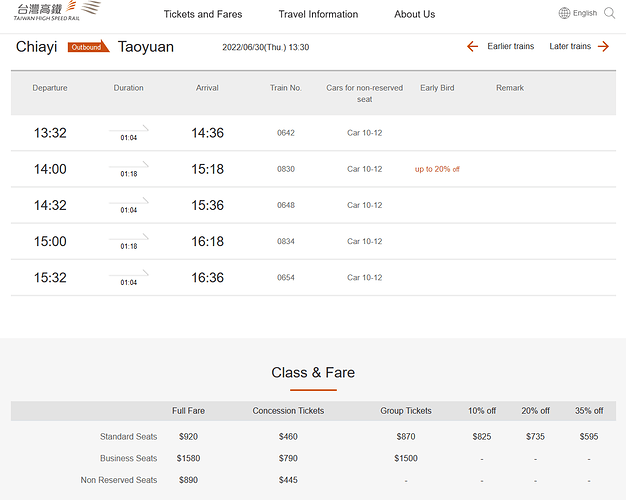Click the Taiwan High Speed Rail logo

(57, 11)
